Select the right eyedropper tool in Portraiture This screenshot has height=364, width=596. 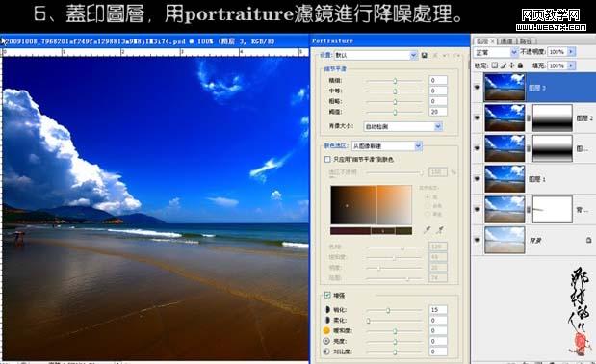click(440, 229)
